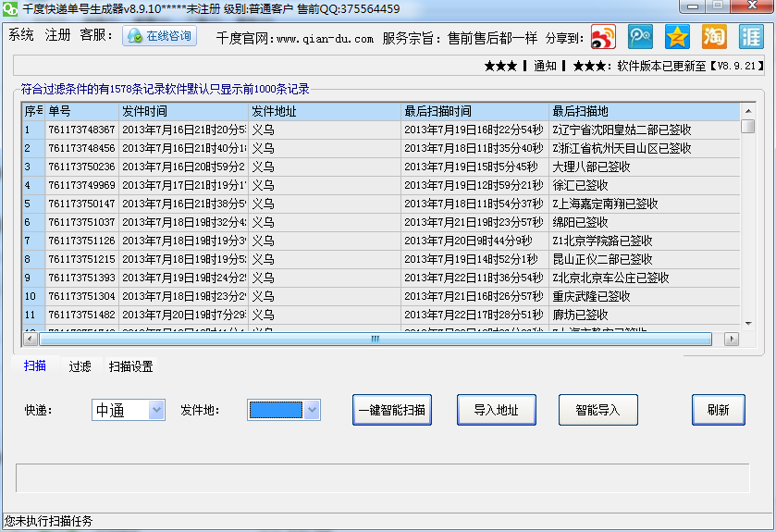
Task: Click the 智能导入 button
Action: point(597,410)
